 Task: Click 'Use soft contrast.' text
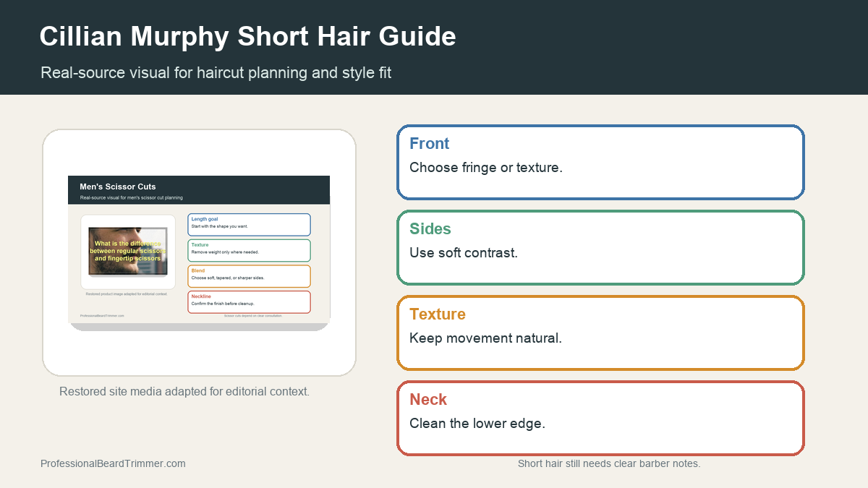(x=464, y=252)
